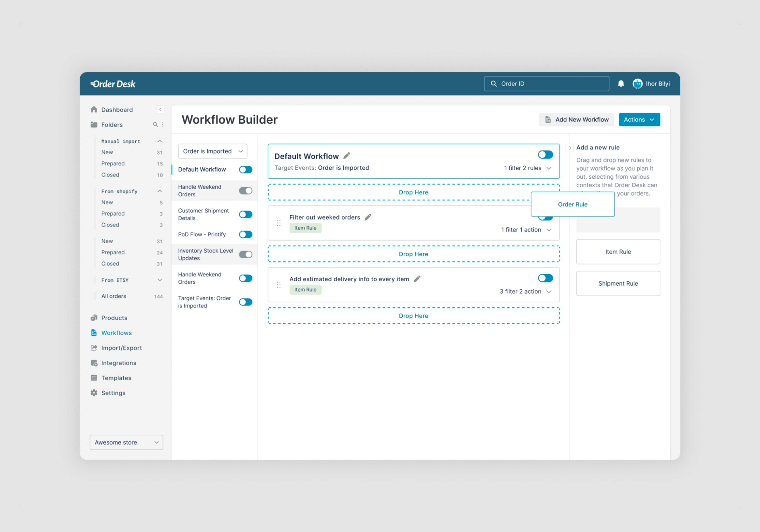Viewport: 760px width, 532px height.
Task: Select Default Workflow in workflow list
Action: (x=202, y=169)
